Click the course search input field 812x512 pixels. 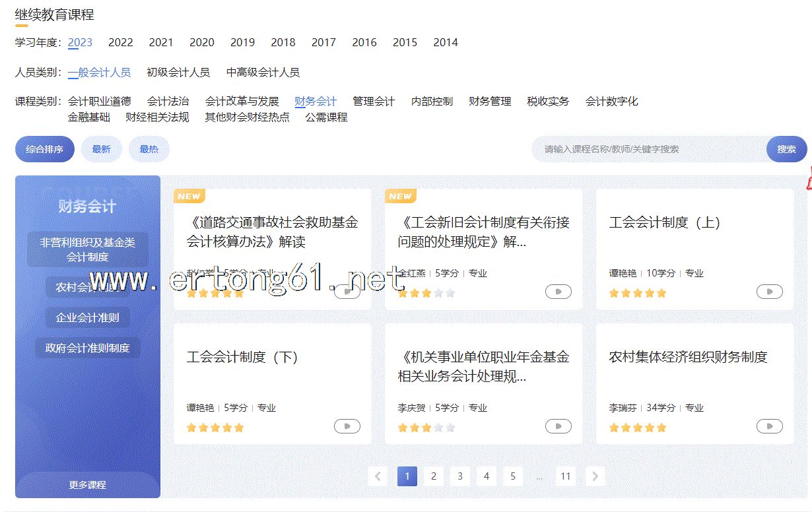click(647, 149)
